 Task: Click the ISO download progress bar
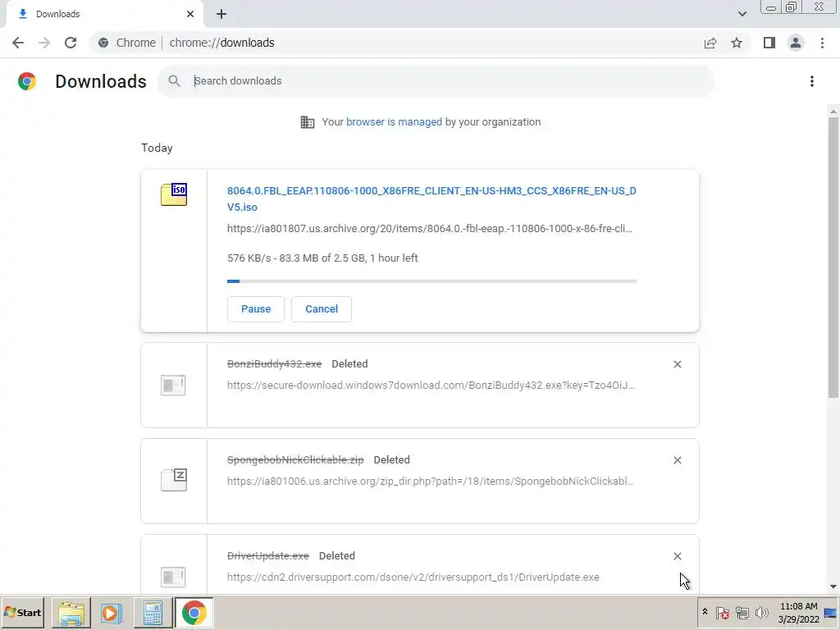point(431,281)
